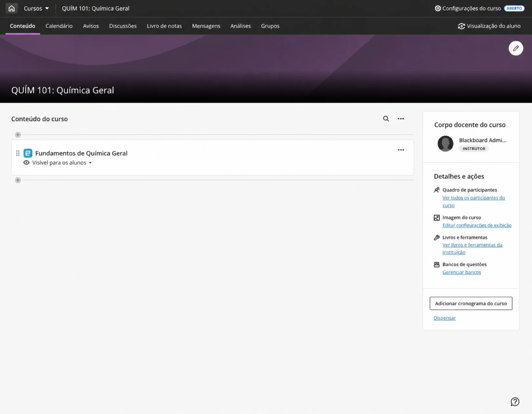Open the Análises tab
The height and width of the screenshot is (414, 532).
pyautogui.click(x=241, y=26)
